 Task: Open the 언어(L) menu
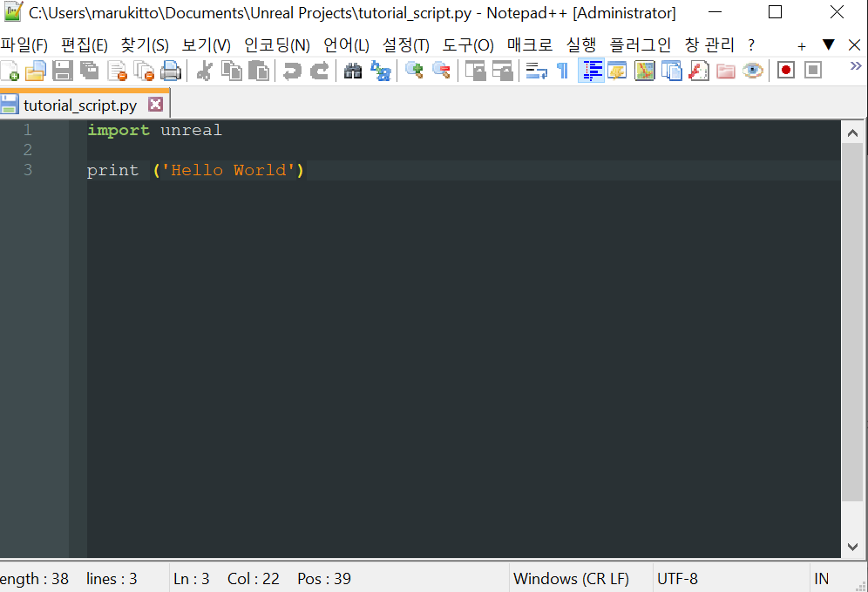coord(346,44)
